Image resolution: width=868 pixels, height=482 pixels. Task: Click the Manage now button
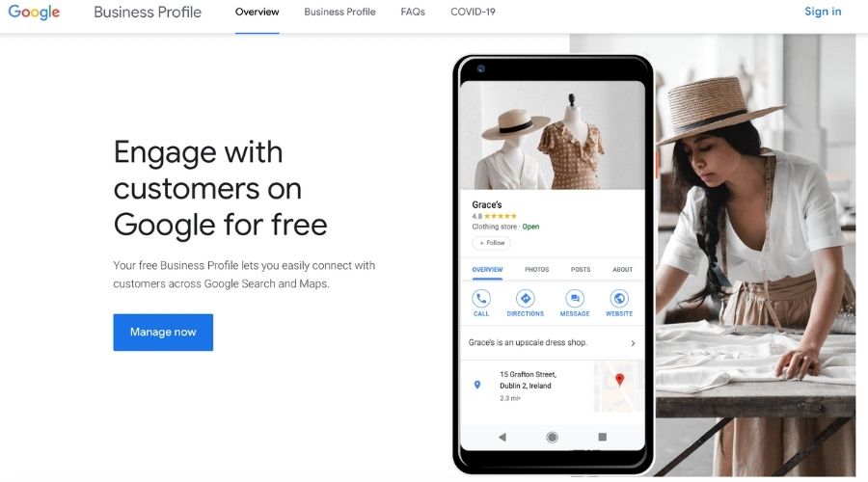point(163,332)
